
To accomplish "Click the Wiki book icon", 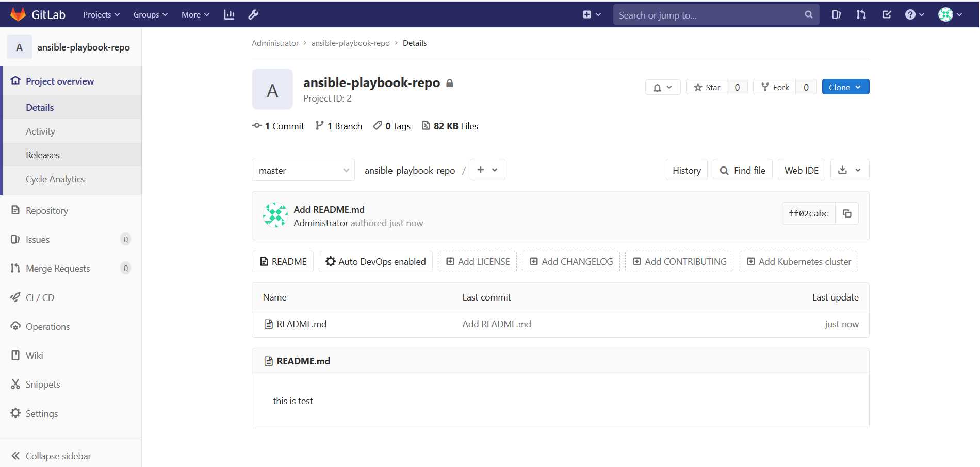I will [x=15, y=355].
